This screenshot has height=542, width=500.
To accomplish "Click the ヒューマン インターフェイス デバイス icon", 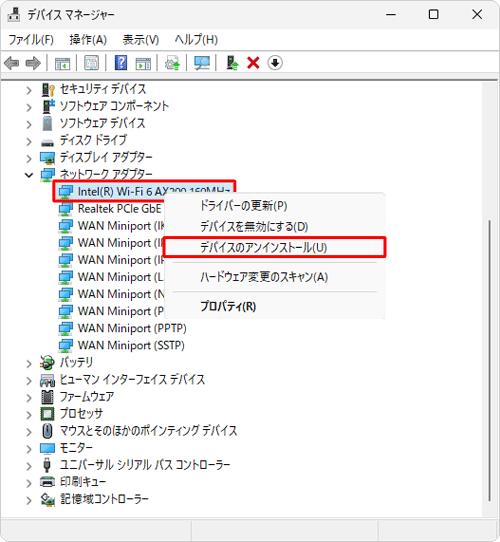I will point(47,380).
